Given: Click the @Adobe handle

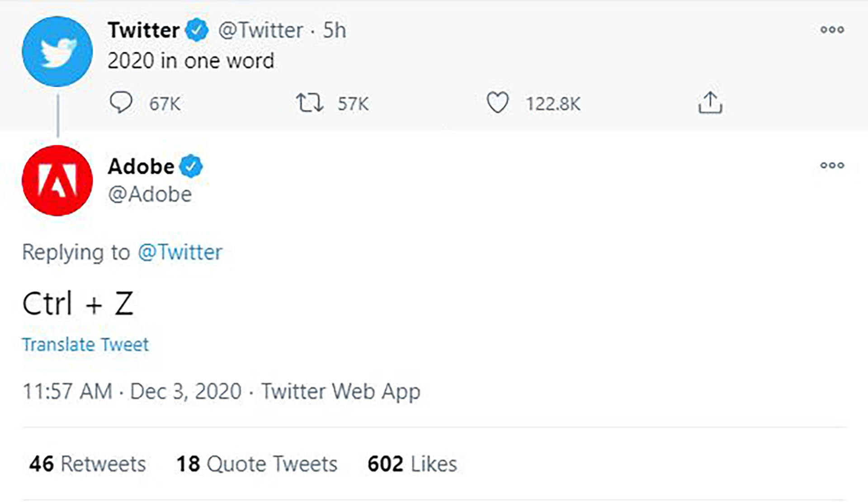Looking at the screenshot, I should (150, 194).
